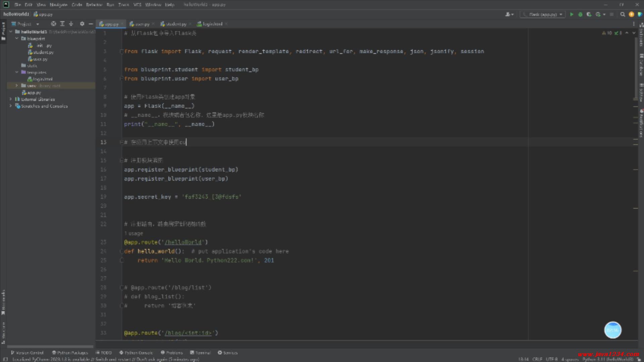644x362 pixels.
Task: Open Project panel settings gear
Action: click(82, 24)
